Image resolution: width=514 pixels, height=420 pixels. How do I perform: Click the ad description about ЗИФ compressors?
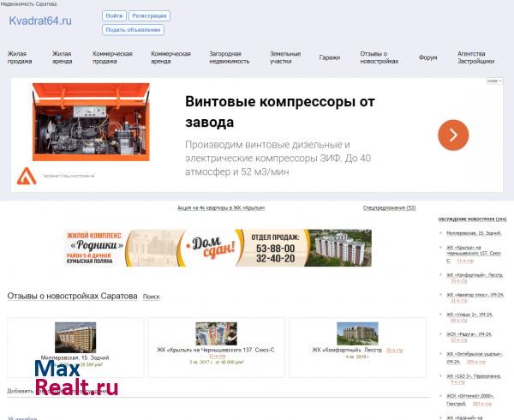point(278,158)
